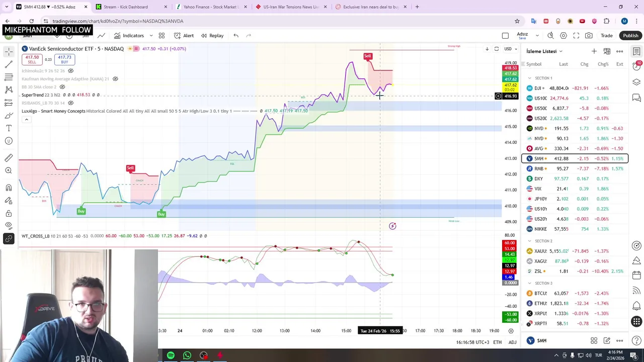Undo the last chart action

point(236,36)
